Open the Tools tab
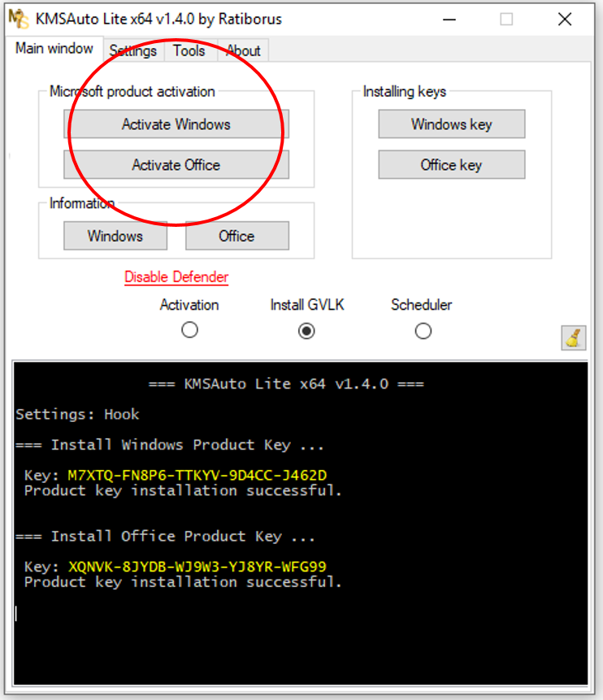603x700 pixels. [189, 50]
